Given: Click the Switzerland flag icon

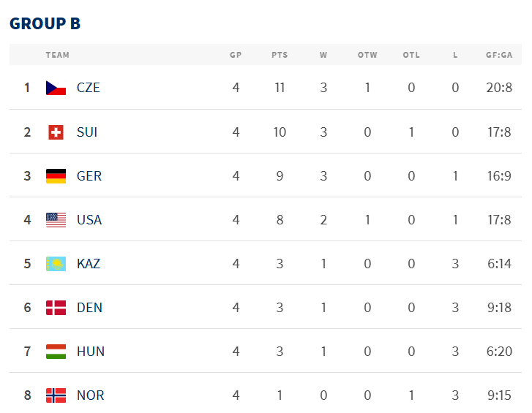Looking at the screenshot, I should pyautogui.click(x=56, y=132).
